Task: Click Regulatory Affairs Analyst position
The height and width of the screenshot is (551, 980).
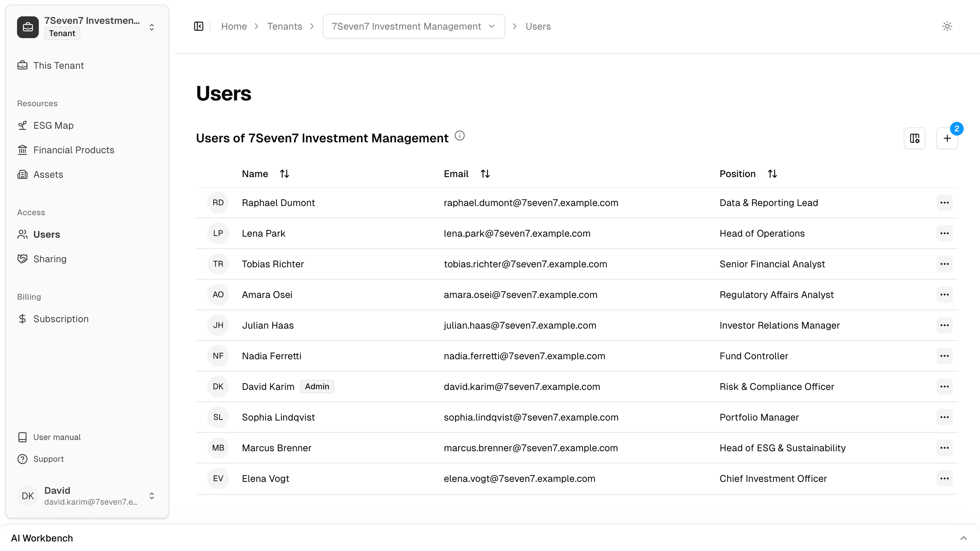Action: (x=777, y=295)
